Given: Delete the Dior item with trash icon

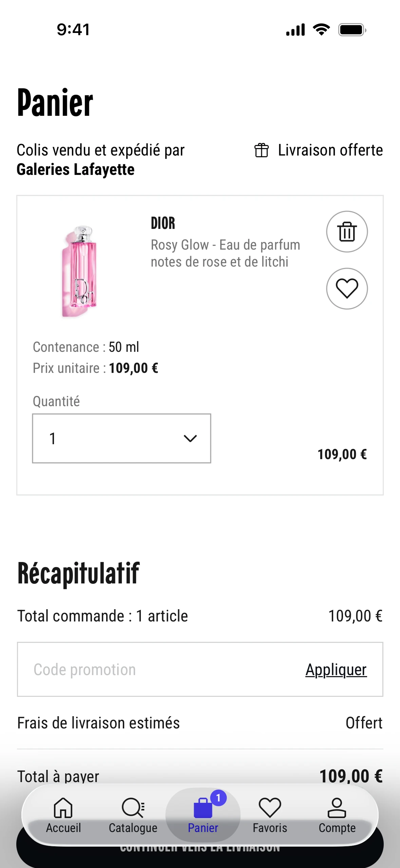Looking at the screenshot, I should tap(347, 232).
